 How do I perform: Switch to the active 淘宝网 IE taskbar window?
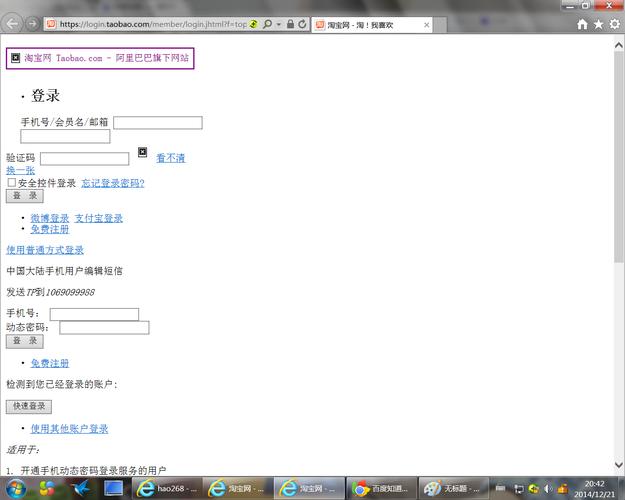click(310, 488)
